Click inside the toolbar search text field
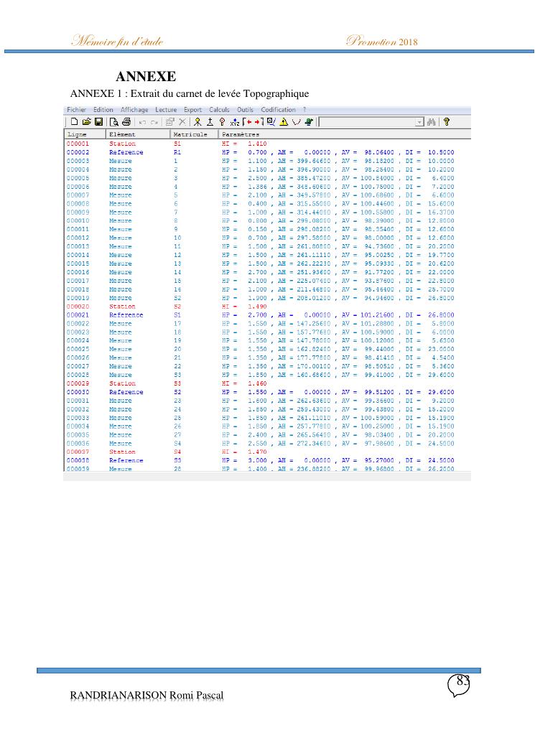The height and width of the screenshot is (756, 535). [x=366, y=122]
